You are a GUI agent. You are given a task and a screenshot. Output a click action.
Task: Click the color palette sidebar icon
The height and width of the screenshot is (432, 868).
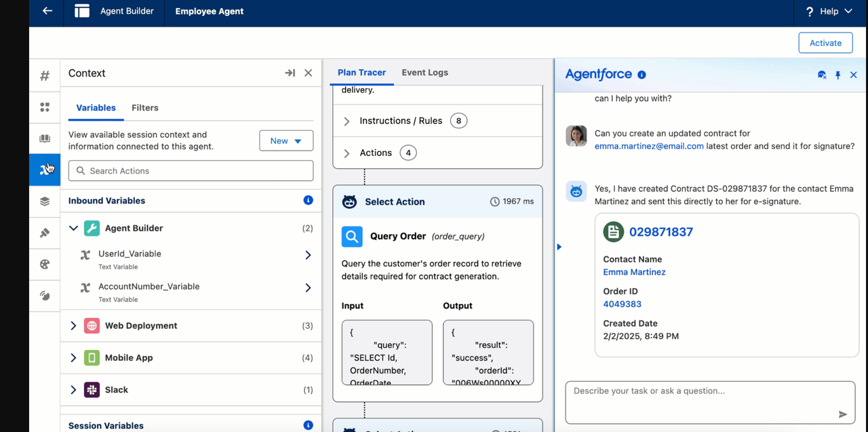point(45,264)
